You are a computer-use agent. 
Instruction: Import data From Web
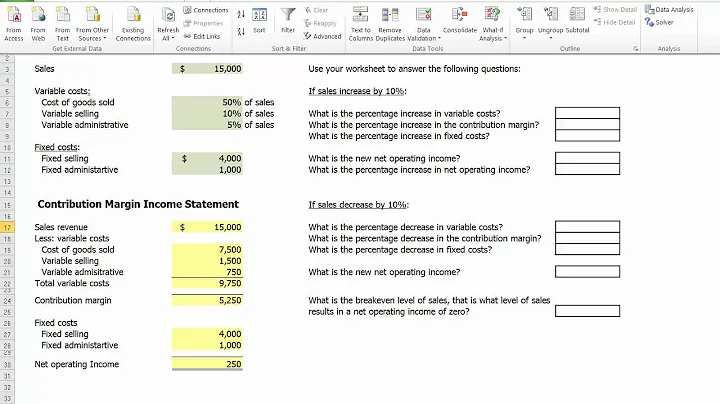point(38,24)
